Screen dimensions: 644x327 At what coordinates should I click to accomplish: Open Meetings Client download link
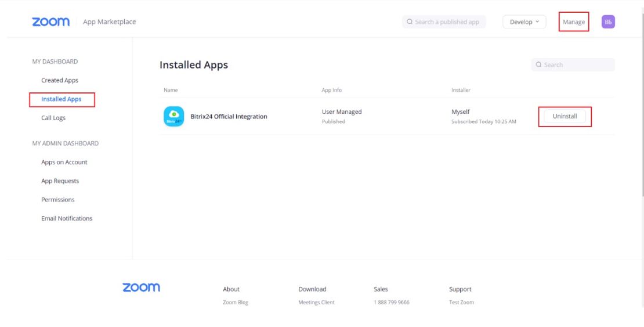point(317,303)
